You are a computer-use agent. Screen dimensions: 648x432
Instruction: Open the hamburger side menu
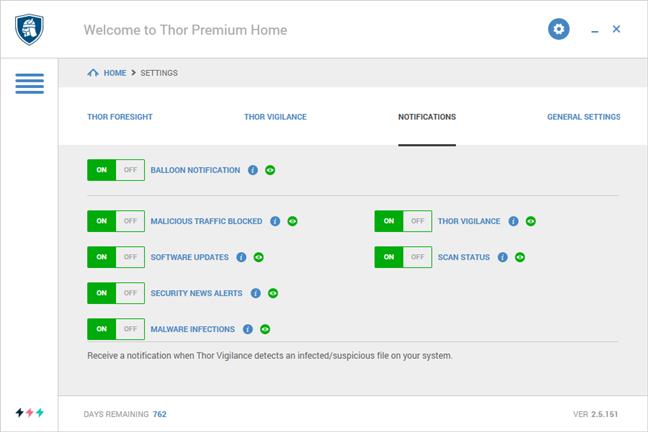[29, 84]
